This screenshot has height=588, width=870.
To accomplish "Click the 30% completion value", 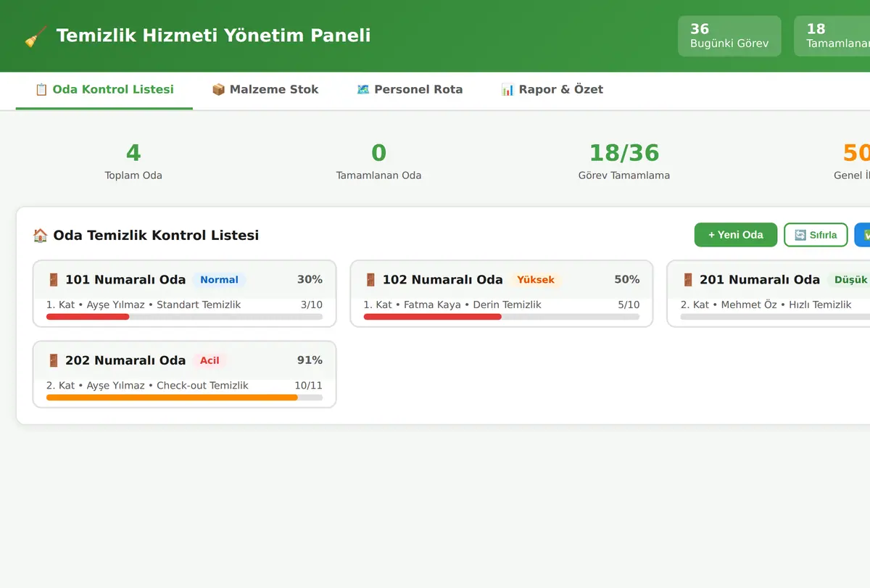I will [x=310, y=280].
